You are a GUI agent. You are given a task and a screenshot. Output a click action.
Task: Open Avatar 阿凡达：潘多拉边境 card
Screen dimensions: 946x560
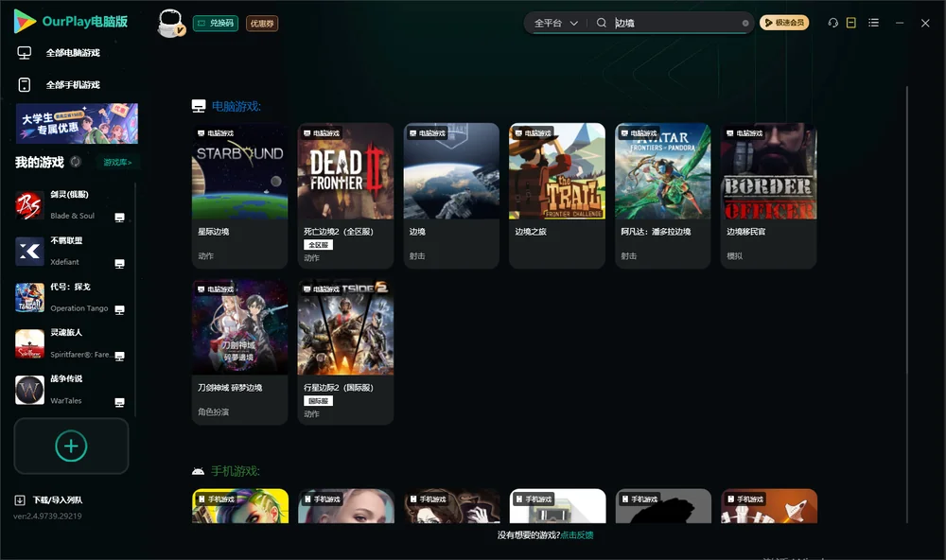(x=663, y=196)
